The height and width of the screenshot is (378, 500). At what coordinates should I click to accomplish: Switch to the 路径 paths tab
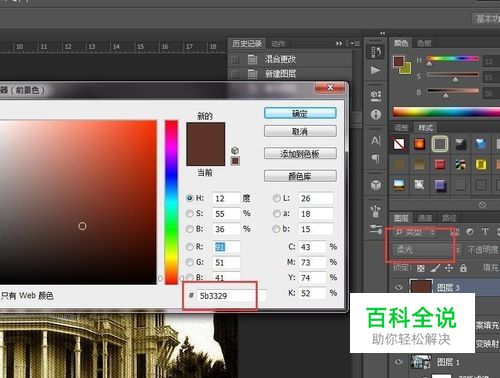coord(448,218)
